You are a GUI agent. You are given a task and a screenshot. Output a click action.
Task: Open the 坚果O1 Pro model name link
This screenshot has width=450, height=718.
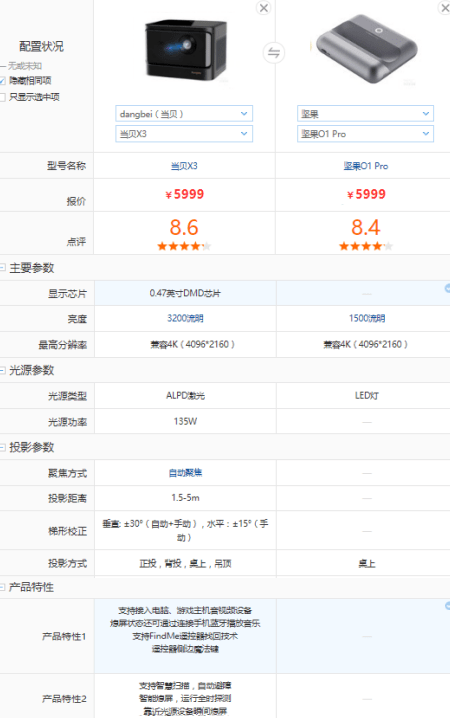point(366,166)
